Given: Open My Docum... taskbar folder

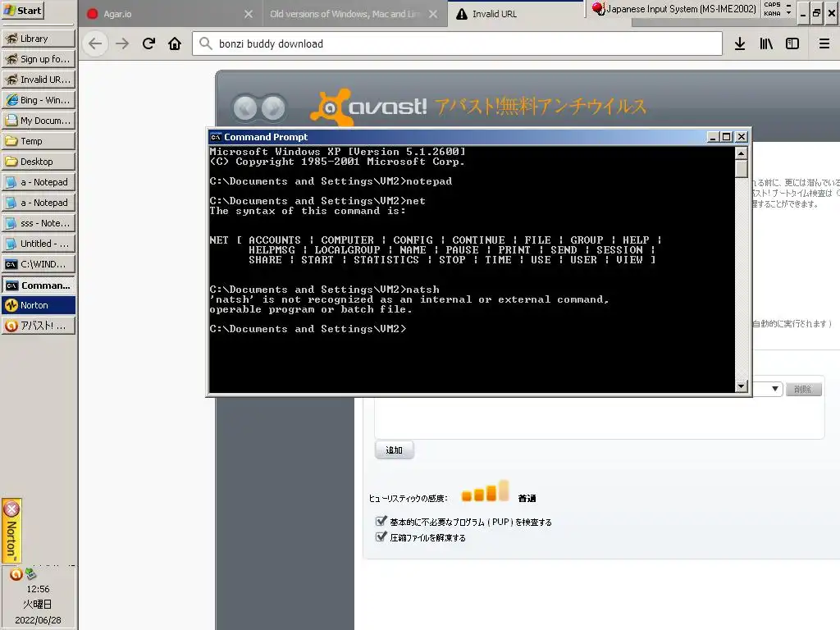Looking at the screenshot, I should (x=38, y=121).
